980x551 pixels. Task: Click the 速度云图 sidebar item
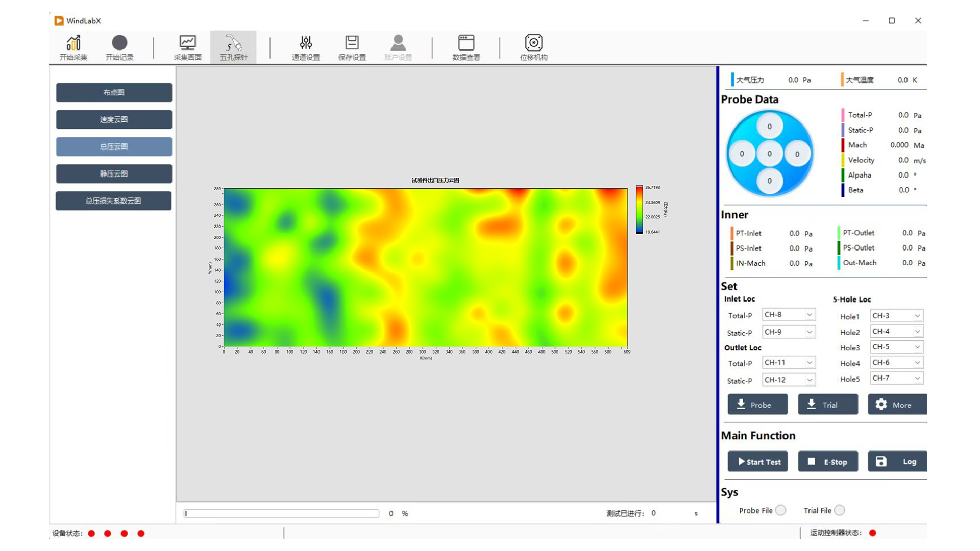click(113, 119)
